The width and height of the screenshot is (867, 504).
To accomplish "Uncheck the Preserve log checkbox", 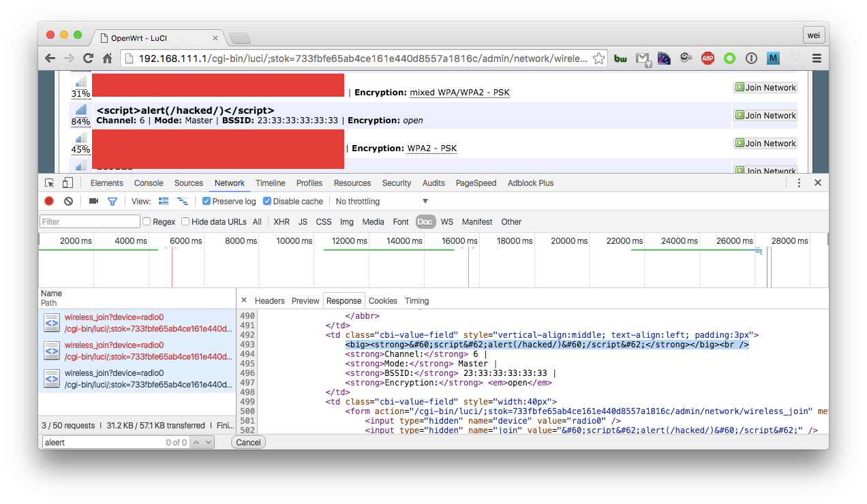I will 207,202.
